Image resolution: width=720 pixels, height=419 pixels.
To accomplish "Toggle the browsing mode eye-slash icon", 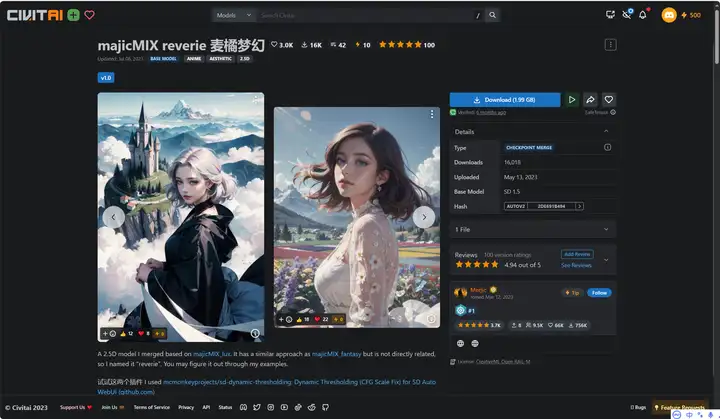I will pos(627,15).
